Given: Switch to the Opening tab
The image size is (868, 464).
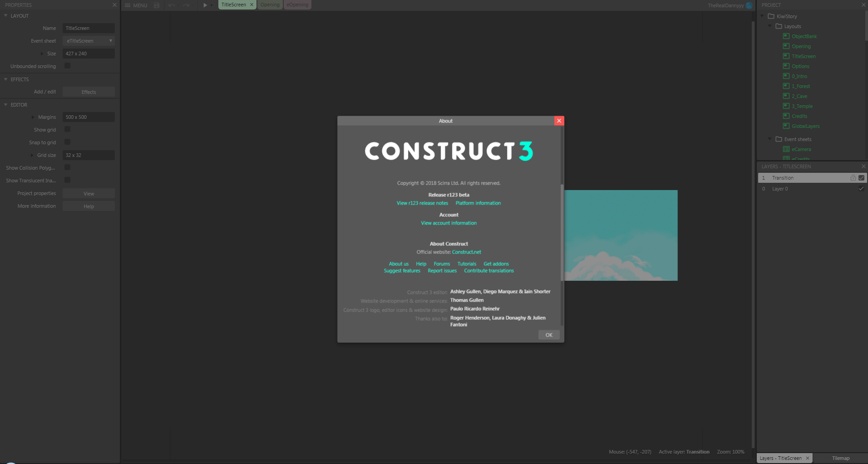Looking at the screenshot, I should (270, 5).
